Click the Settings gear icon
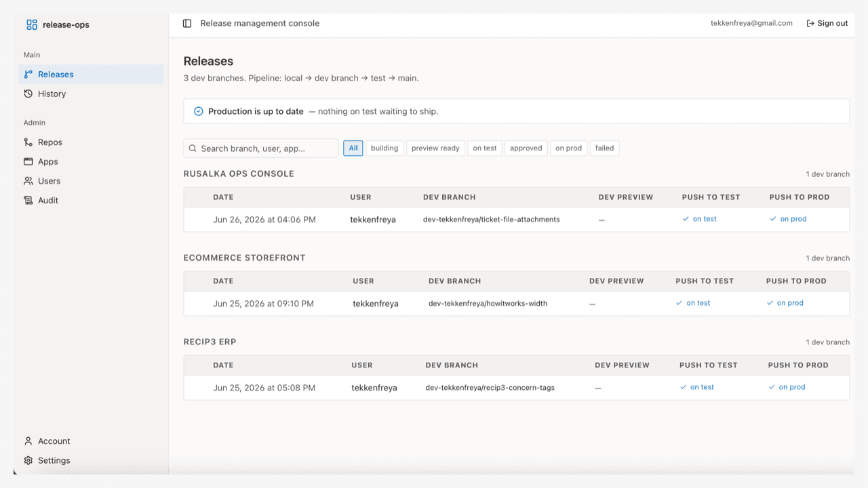This screenshot has height=488, width=868. pos(28,460)
